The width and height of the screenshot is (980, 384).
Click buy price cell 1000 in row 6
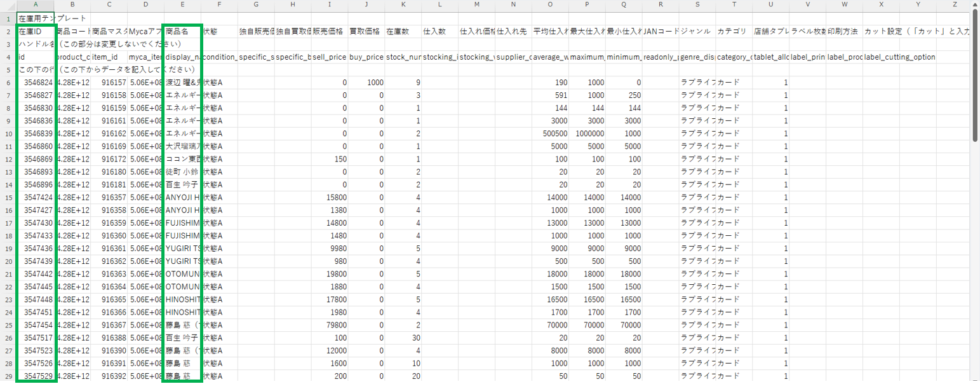(x=366, y=83)
